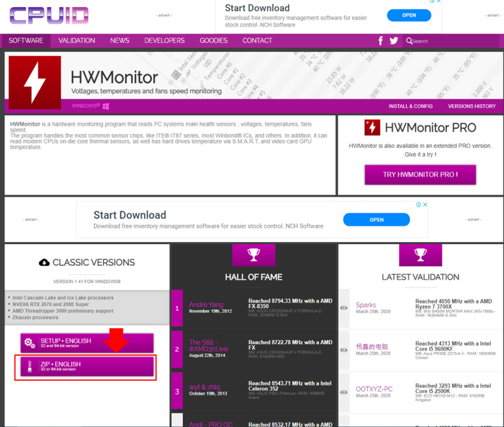This screenshot has width=504, height=427.
Task: Click 'Intel Cascade Lake and Ice Lake processors'
Action: (63, 298)
